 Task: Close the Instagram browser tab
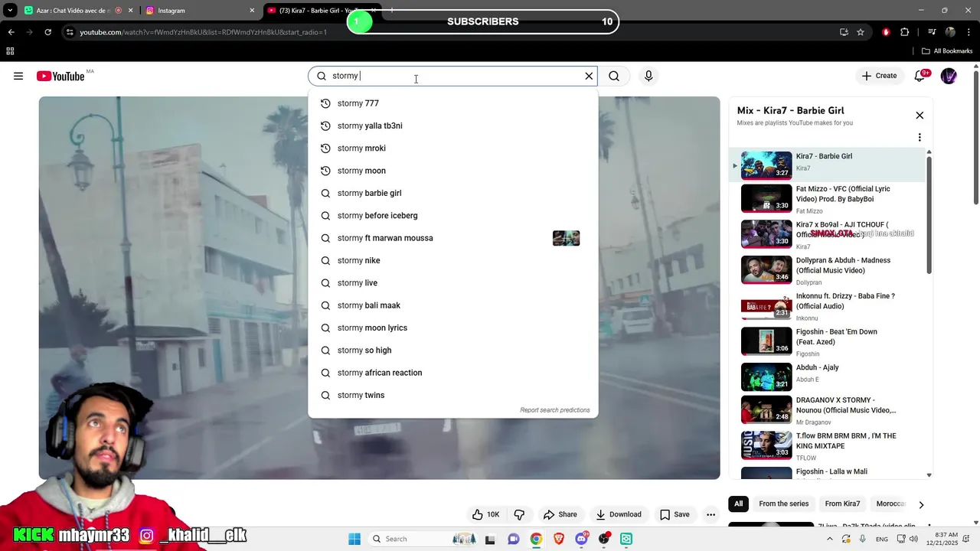point(252,11)
